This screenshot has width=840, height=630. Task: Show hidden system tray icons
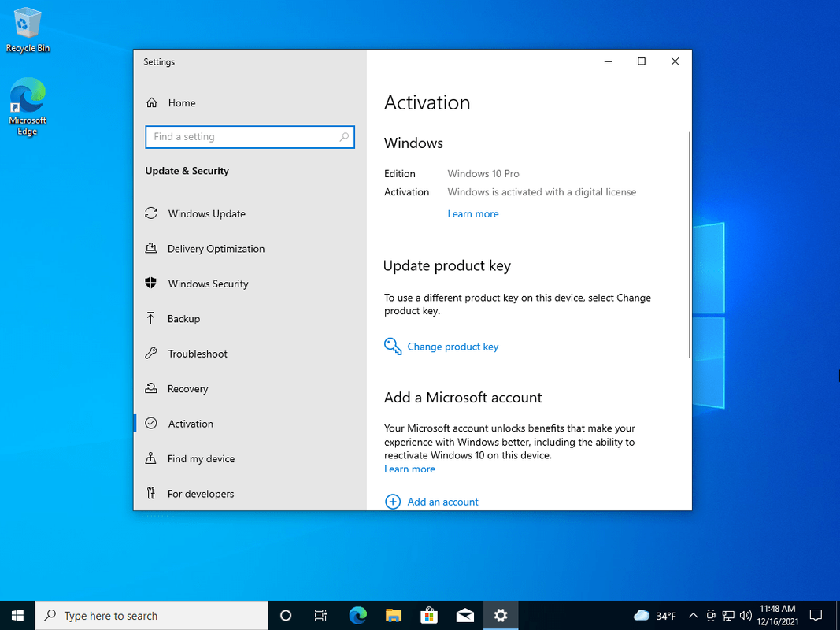point(693,616)
